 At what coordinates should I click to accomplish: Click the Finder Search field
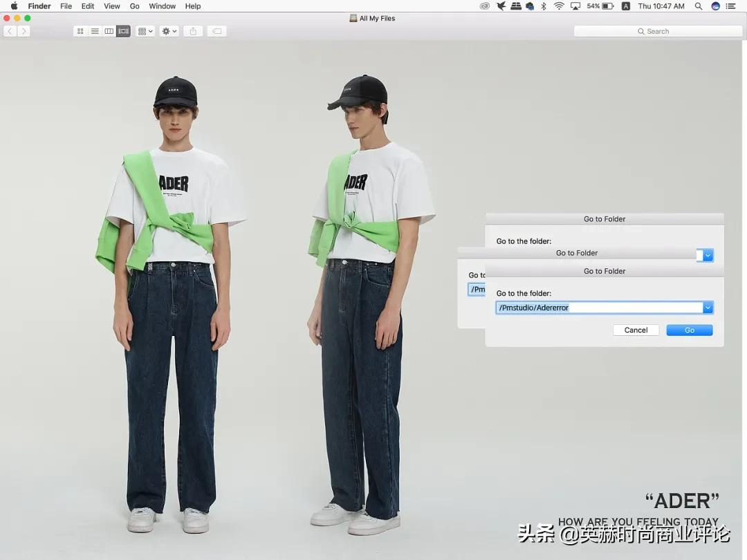658,31
